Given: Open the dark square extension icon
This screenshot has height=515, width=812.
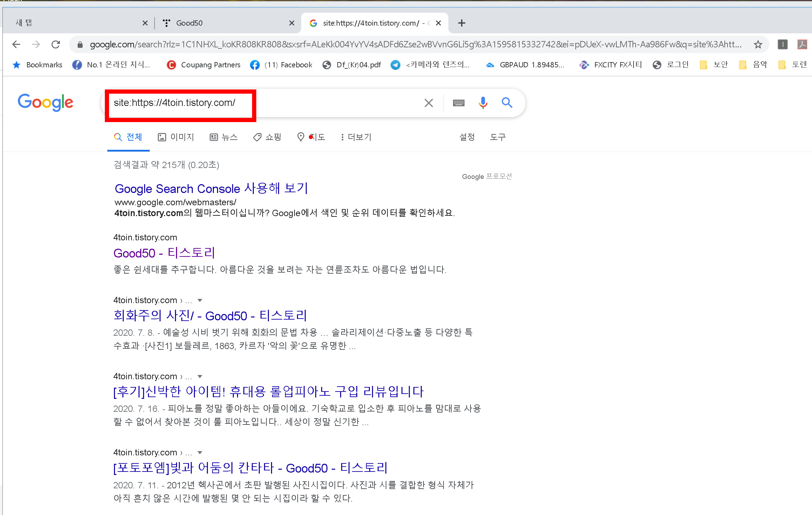Looking at the screenshot, I should [783, 45].
